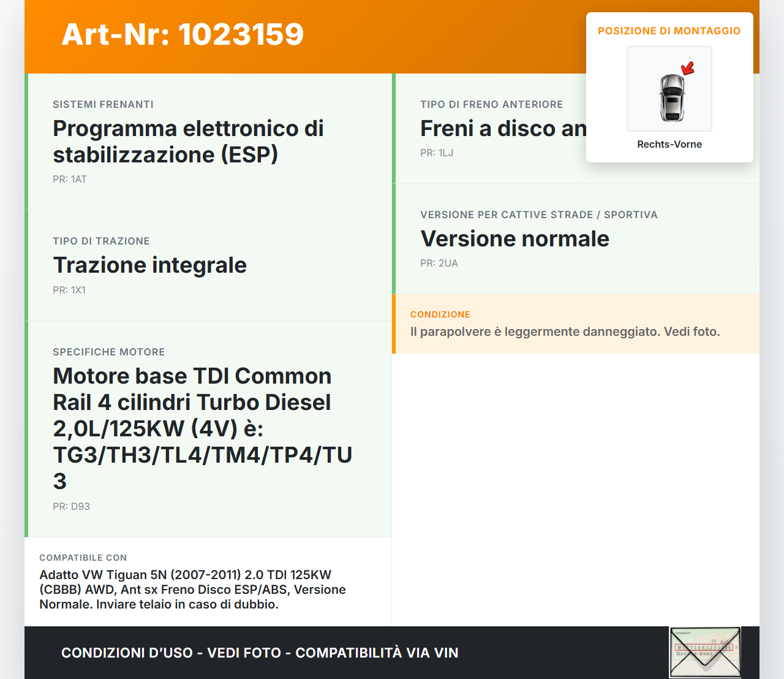Click the PR: 1LJ code
The width and height of the screenshot is (784, 679).
437,153
